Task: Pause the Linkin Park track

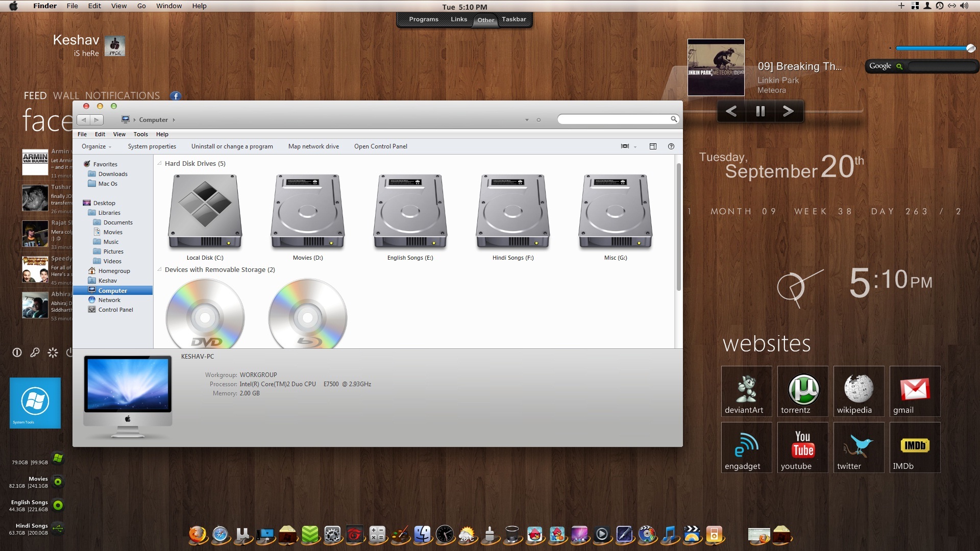Action: [x=760, y=111]
